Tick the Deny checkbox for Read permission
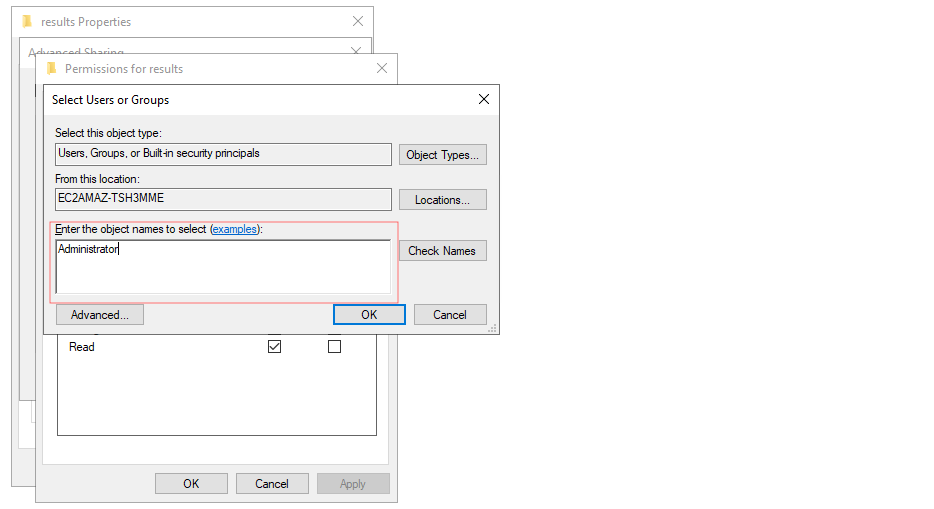The width and height of the screenshot is (934, 509). 334,347
